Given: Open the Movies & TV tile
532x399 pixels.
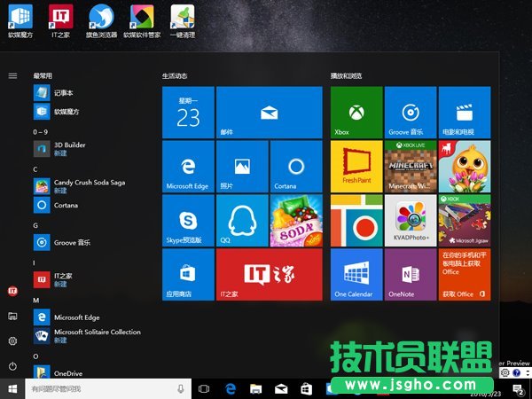Looking at the screenshot, I should tap(465, 113).
